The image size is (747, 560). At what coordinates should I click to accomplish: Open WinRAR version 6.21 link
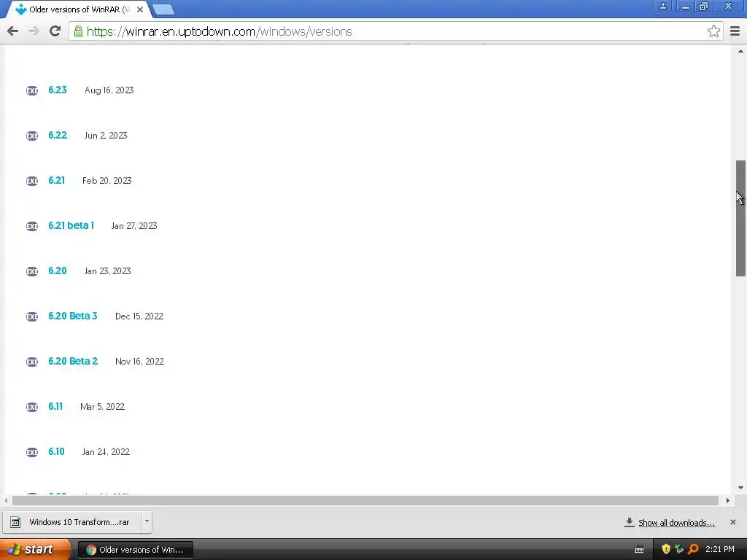tap(56, 181)
